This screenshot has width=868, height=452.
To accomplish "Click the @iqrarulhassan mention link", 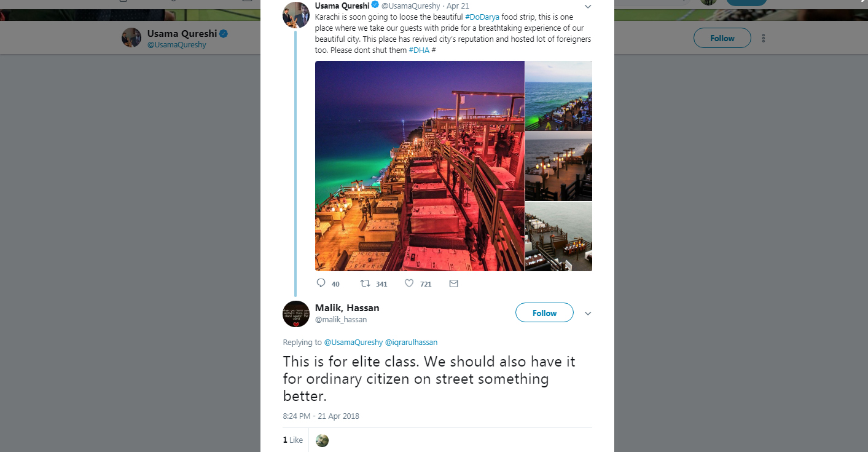I will [411, 343].
